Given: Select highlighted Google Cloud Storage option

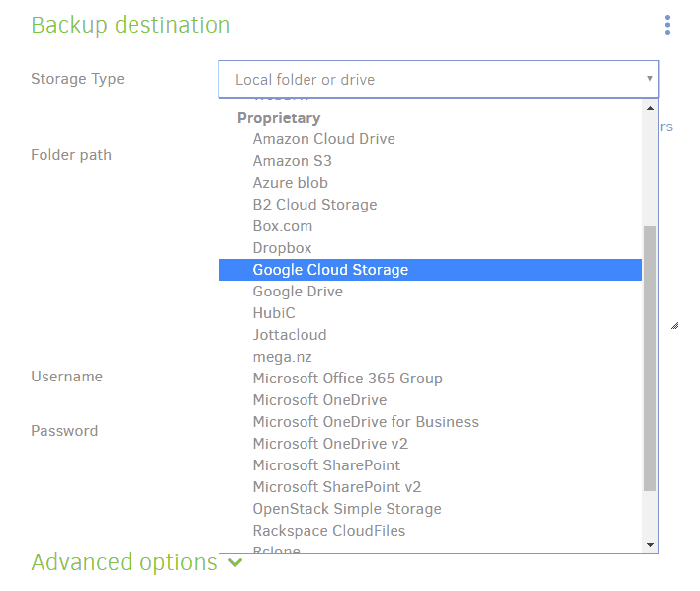Looking at the screenshot, I should click(330, 270).
